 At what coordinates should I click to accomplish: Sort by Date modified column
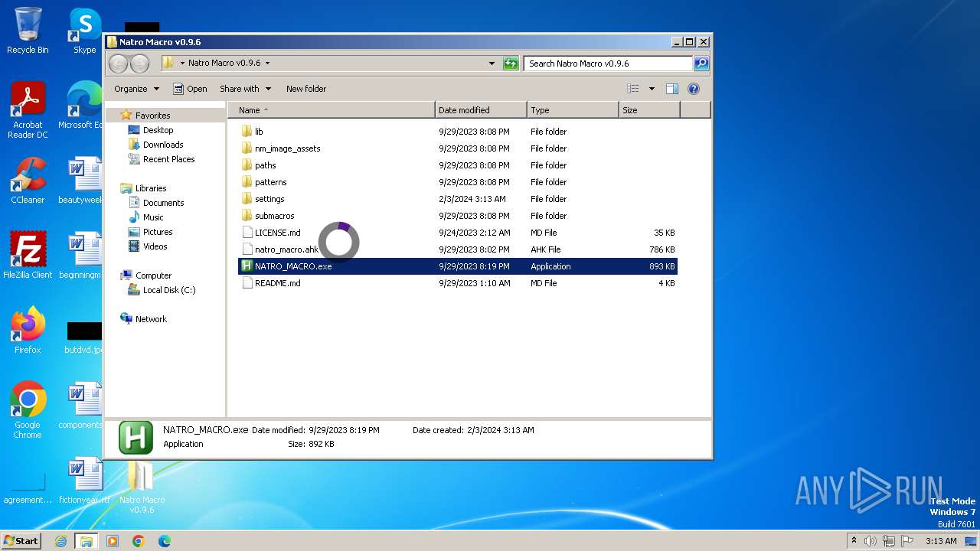coord(481,110)
